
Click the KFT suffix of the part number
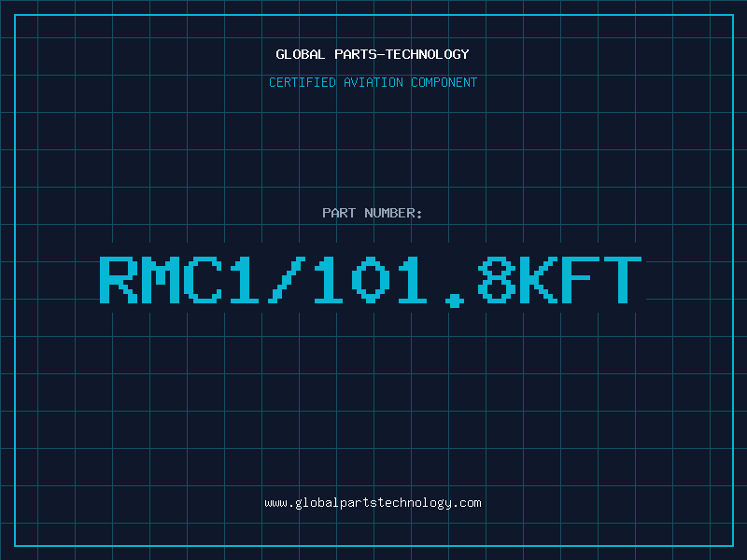(x=581, y=279)
